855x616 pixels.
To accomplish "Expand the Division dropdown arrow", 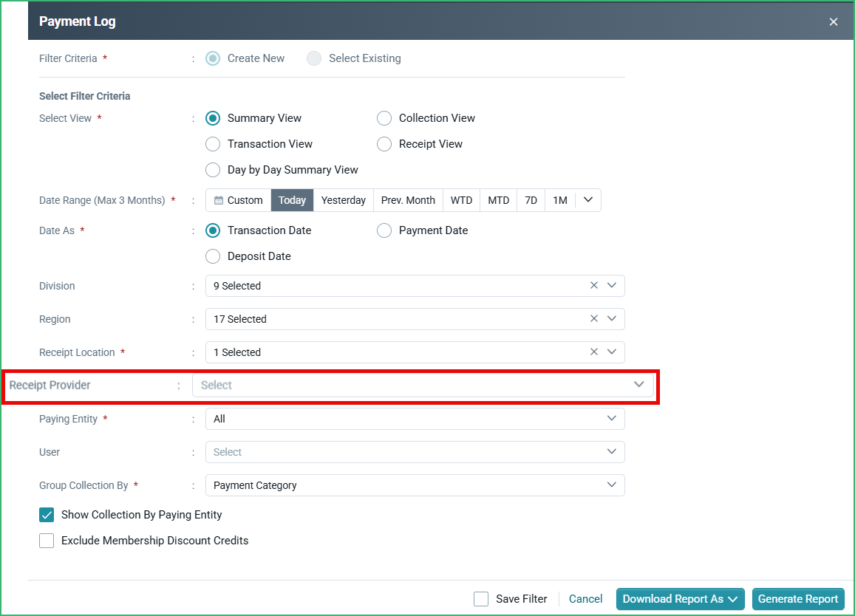I will click(x=612, y=286).
